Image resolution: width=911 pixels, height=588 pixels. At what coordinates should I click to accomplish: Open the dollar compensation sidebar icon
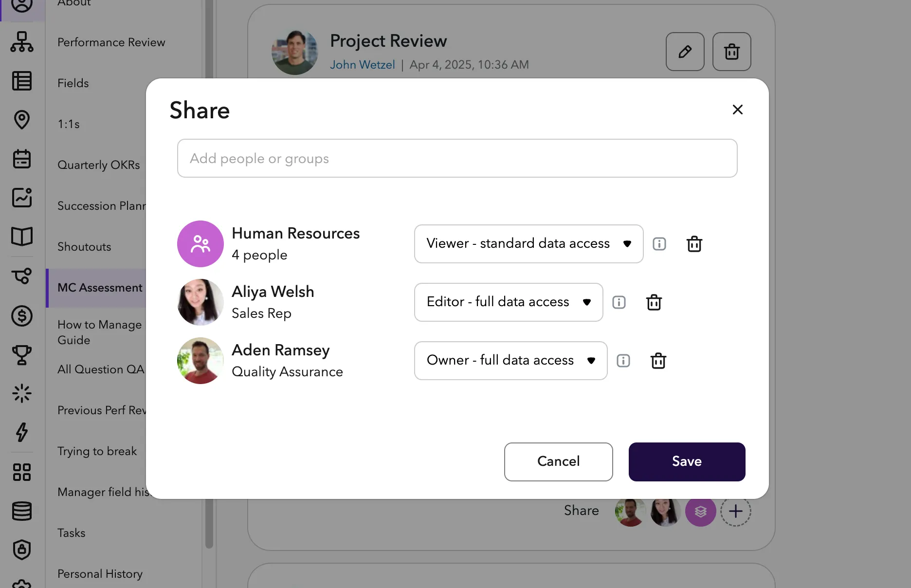coord(22,316)
